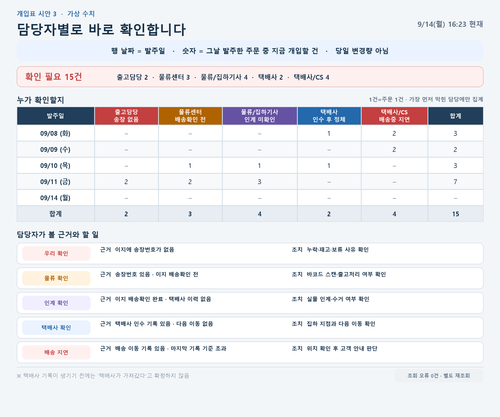The width and height of the screenshot is (500, 417).
Task: Click the '조회 오류 0건 · 별도 재조회' chip
Action: (439, 376)
